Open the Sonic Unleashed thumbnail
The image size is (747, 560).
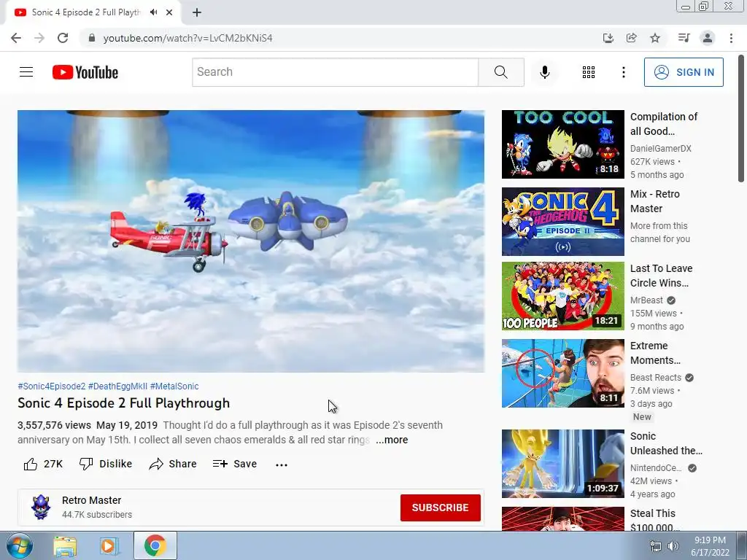click(562, 464)
